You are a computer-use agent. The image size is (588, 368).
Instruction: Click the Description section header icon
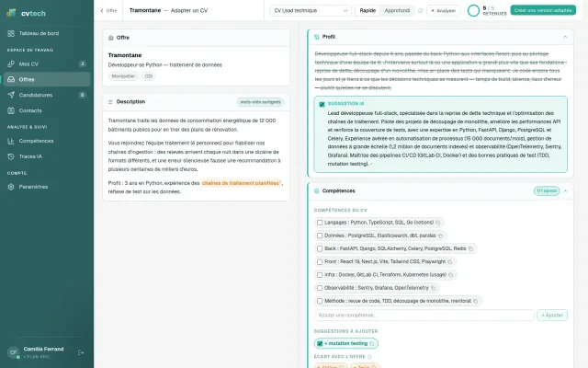(x=110, y=102)
